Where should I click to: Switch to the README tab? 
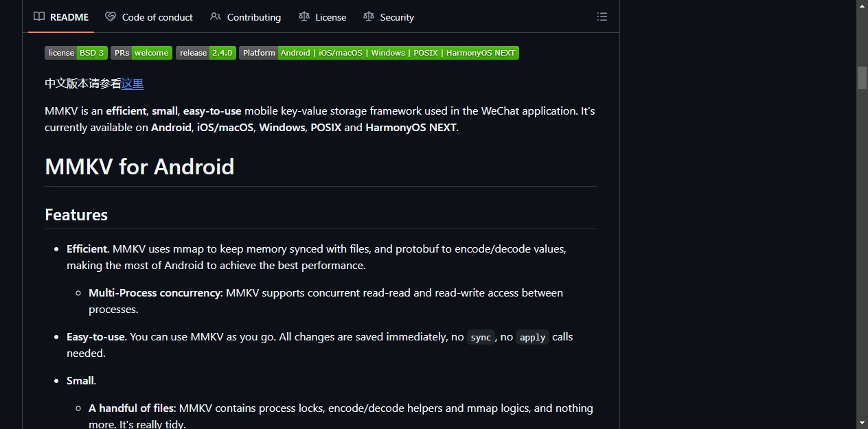point(61,17)
